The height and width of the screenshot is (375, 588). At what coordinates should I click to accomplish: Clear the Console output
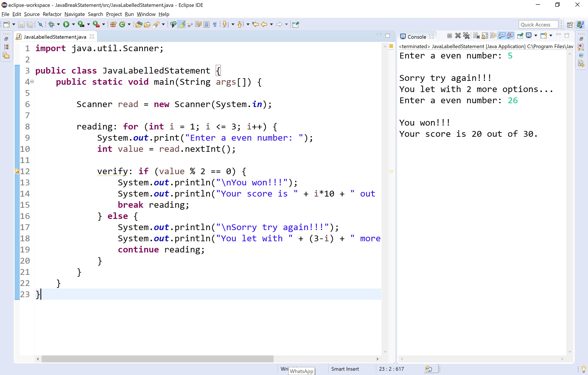coord(476,35)
